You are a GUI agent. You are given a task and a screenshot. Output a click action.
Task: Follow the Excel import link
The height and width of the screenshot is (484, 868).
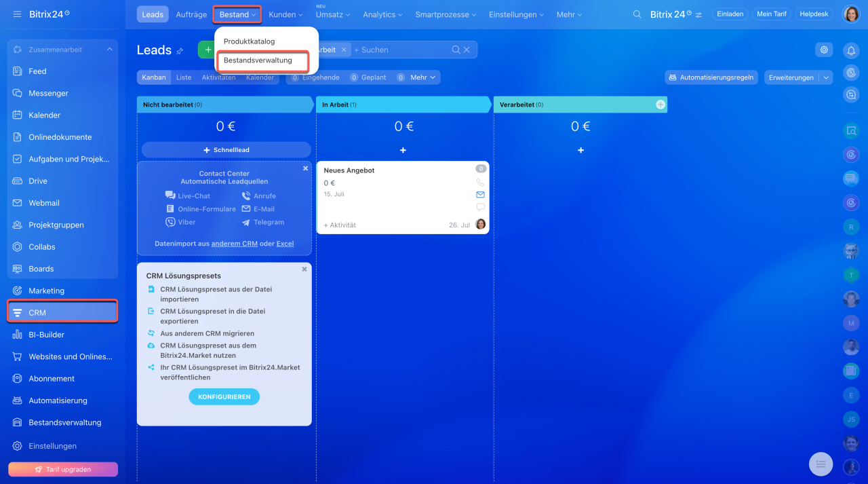(x=285, y=243)
